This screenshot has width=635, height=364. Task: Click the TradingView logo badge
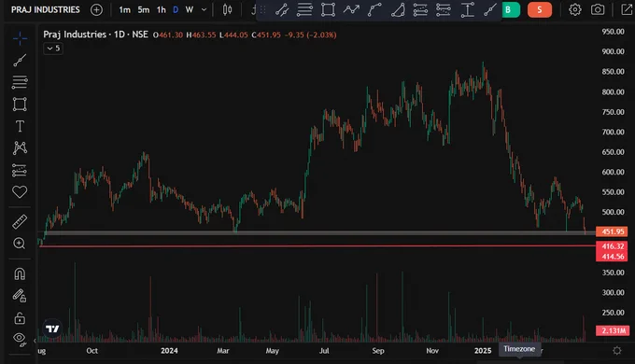tap(52, 329)
